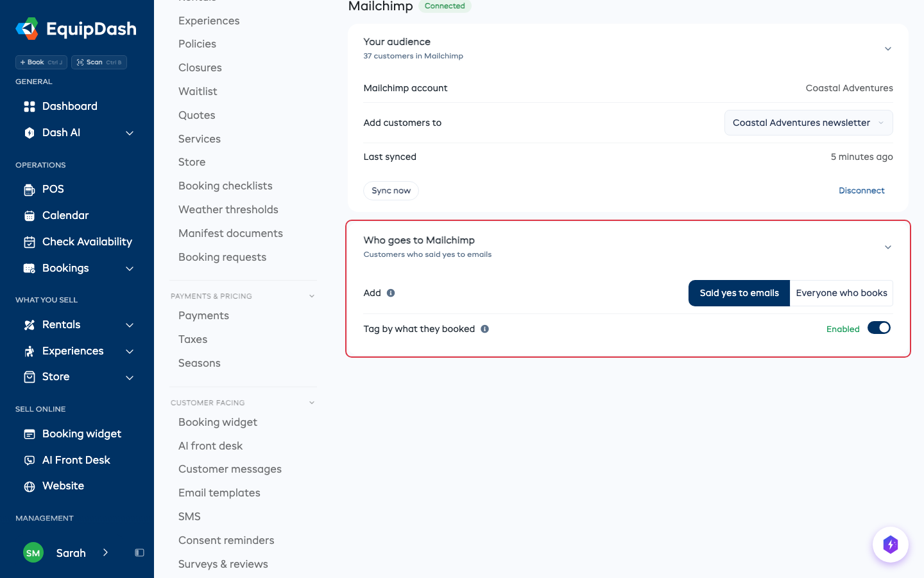
Task: Go to Weather thresholds settings
Action: 228,209
